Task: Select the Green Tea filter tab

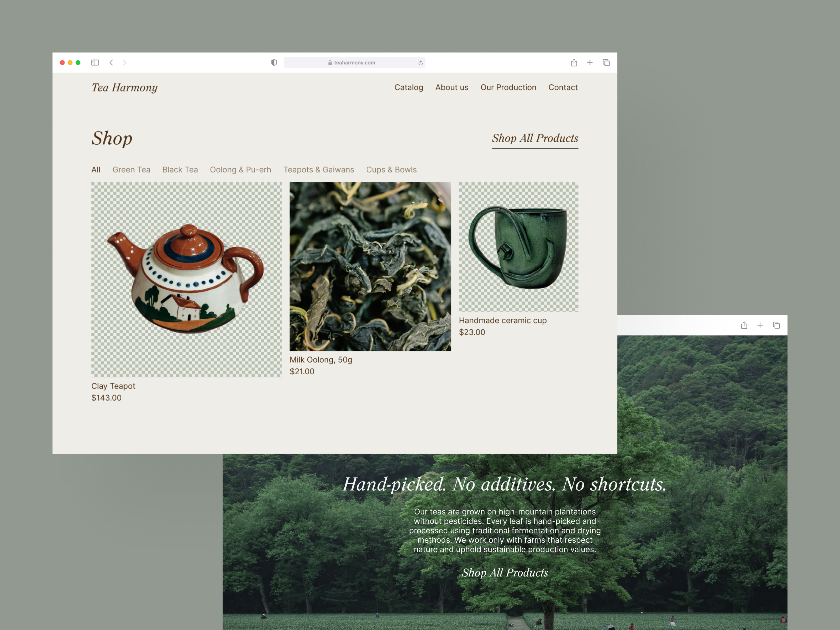Action: tap(132, 170)
